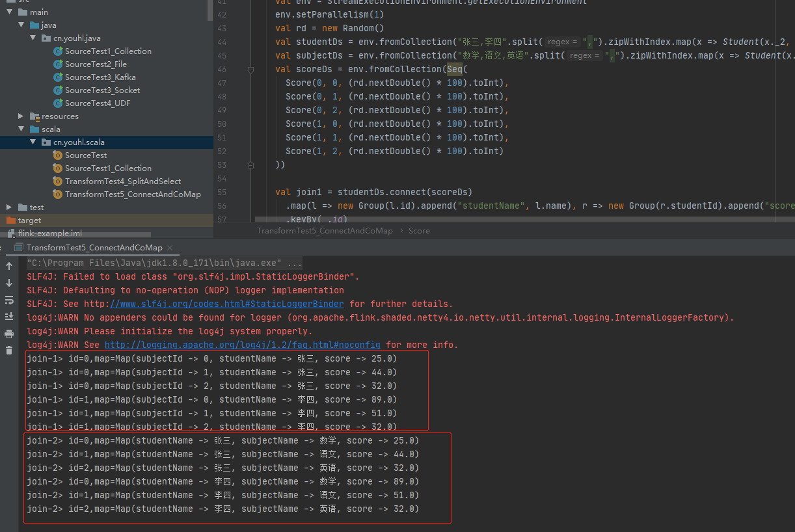Click the join-2 output line with score 44.0
This screenshot has height=532, width=795.
pyautogui.click(x=223, y=454)
